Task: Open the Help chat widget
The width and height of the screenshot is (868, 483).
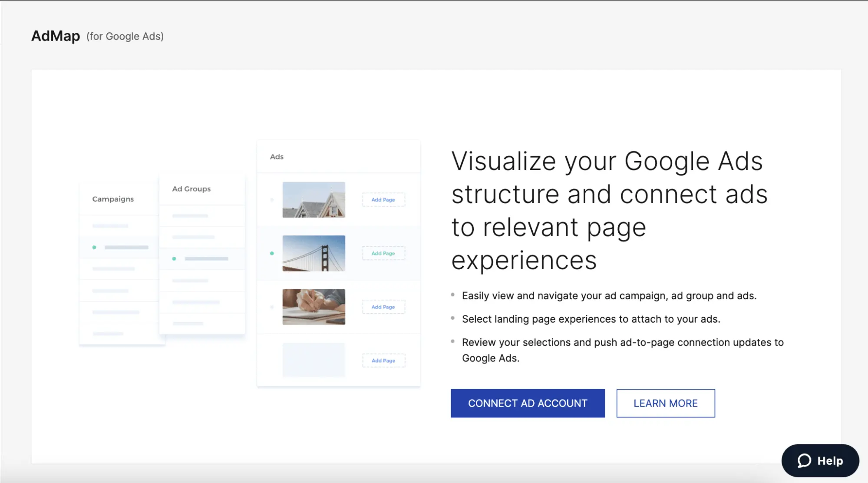Action: pos(820,460)
